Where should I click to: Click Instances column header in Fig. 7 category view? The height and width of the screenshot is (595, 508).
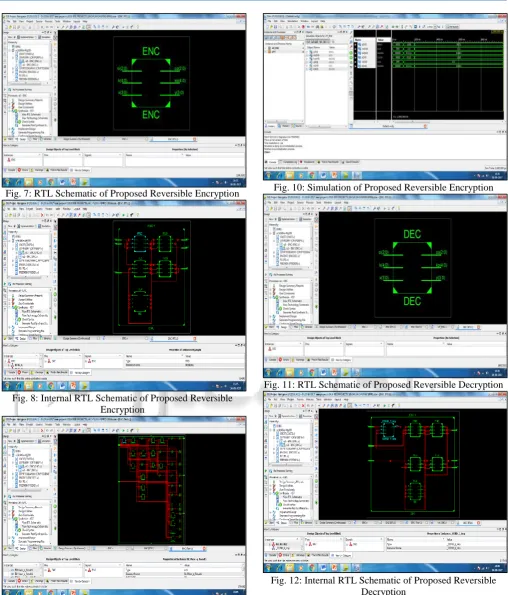click(x=22, y=155)
